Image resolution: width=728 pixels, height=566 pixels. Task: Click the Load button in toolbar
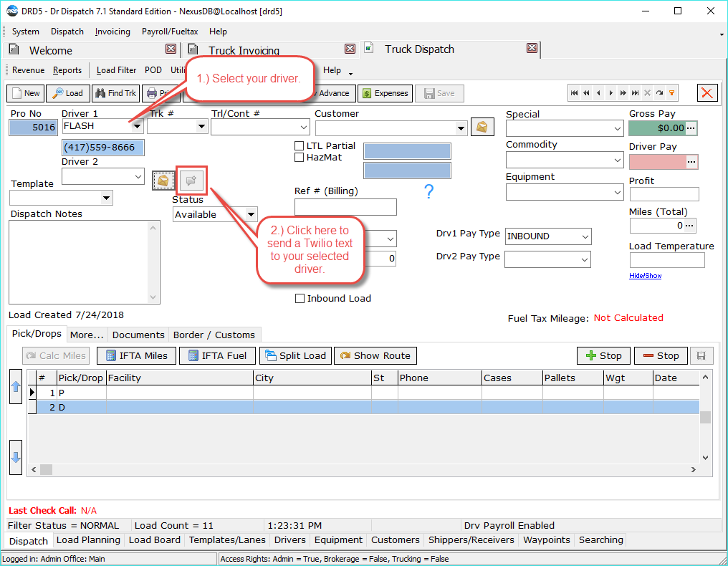coord(67,93)
